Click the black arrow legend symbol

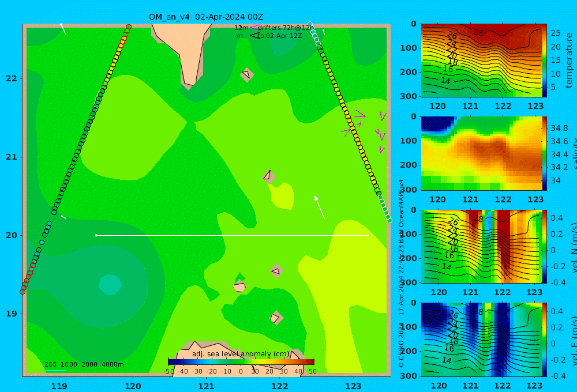(255, 35)
